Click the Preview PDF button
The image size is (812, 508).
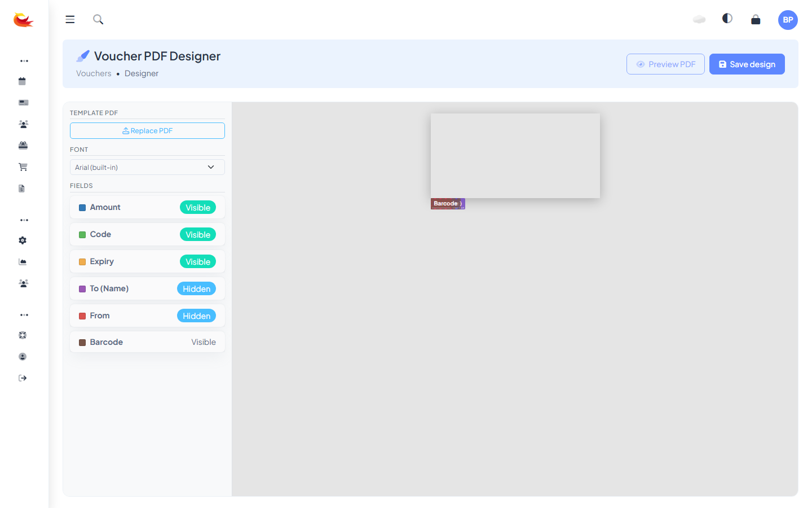[x=665, y=64]
